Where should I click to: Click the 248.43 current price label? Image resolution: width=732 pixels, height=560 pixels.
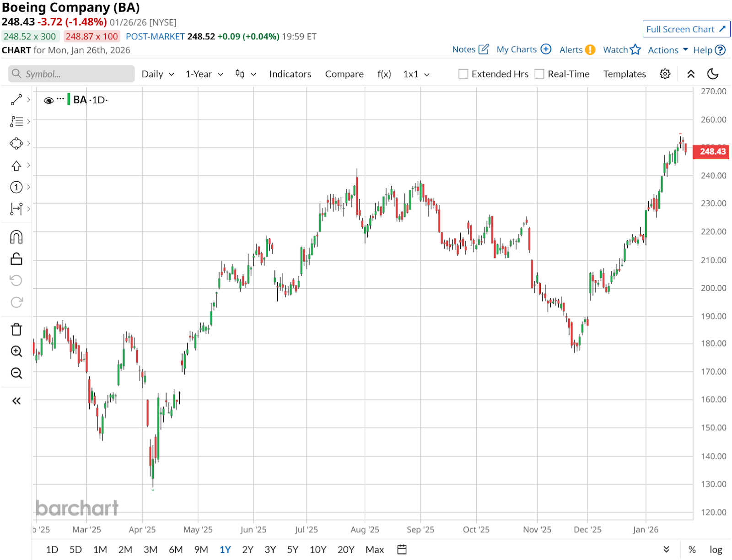(711, 151)
